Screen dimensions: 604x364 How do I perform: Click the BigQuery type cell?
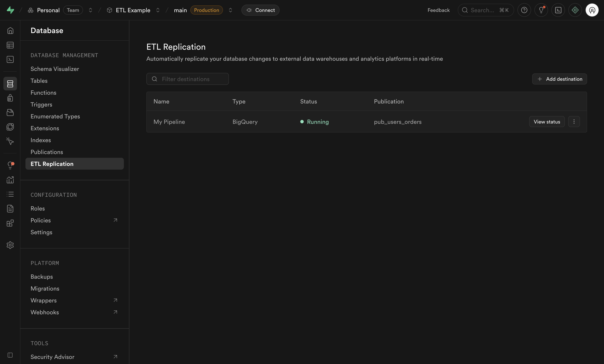(x=245, y=122)
